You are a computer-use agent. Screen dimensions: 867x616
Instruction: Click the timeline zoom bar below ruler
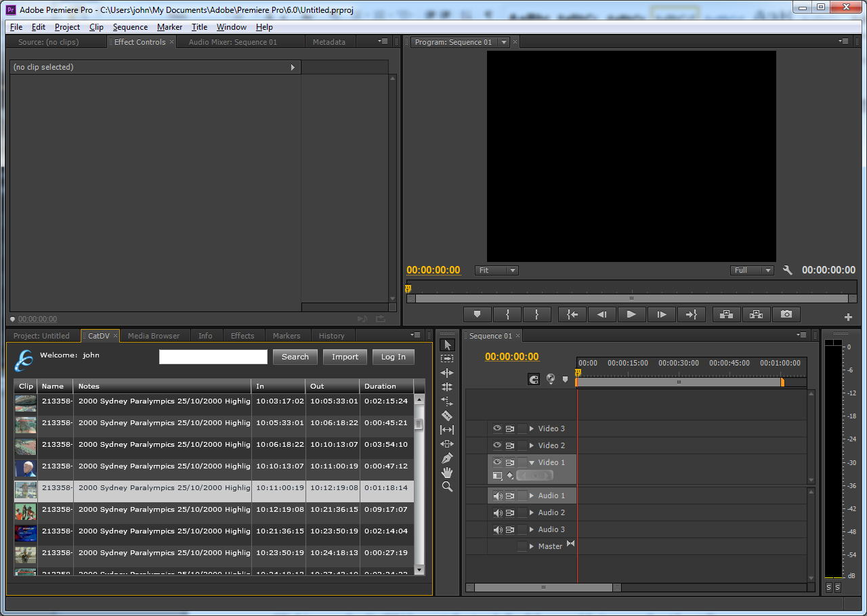click(679, 382)
